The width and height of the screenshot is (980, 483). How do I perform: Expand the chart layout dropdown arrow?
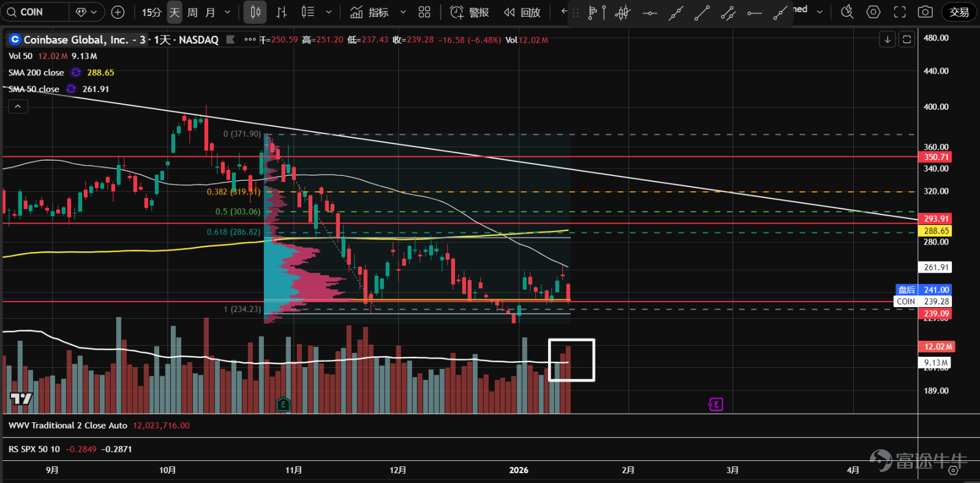pyautogui.click(x=820, y=12)
